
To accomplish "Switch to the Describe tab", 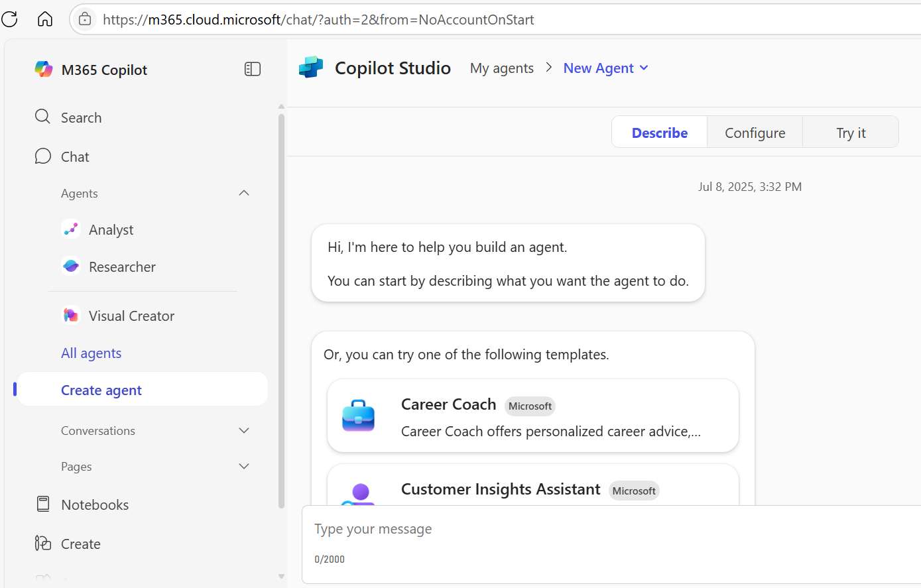I will tap(660, 133).
